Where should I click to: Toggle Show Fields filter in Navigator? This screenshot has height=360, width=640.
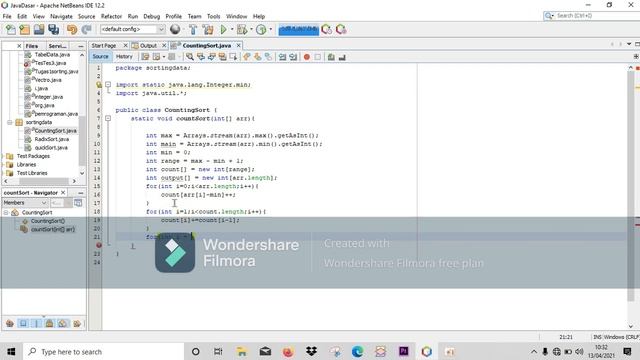point(23,324)
